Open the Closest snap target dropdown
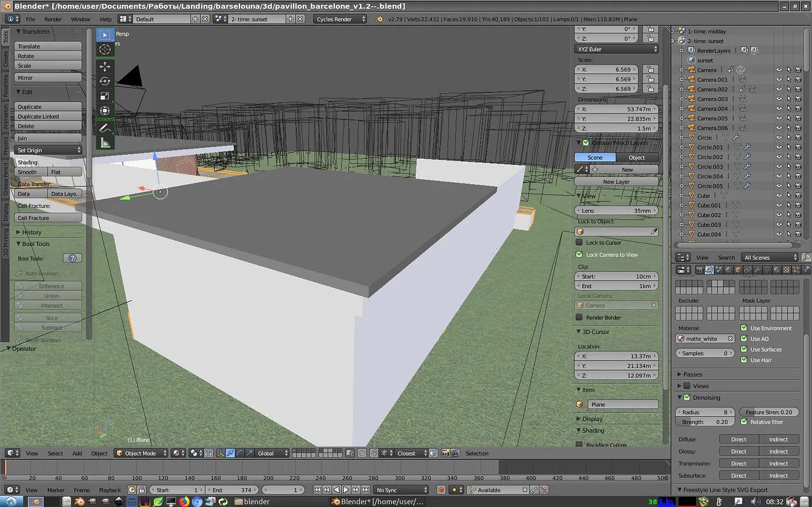Viewport: 812px width, 507px height. [411, 453]
